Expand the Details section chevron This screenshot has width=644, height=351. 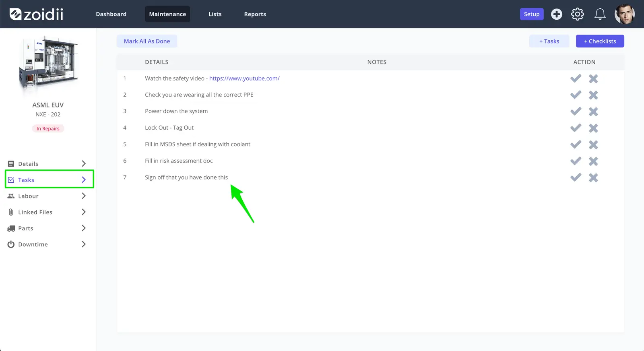(x=84, y=163)
